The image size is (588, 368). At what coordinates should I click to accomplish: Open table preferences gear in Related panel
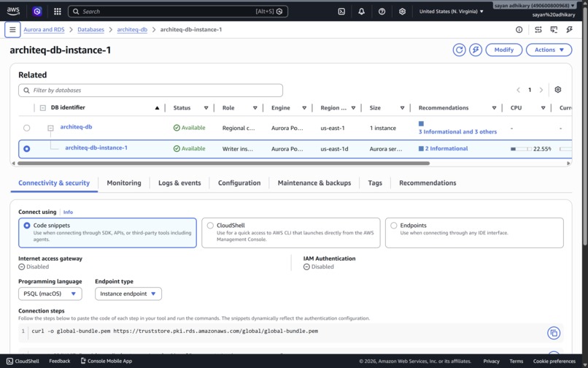557,90
